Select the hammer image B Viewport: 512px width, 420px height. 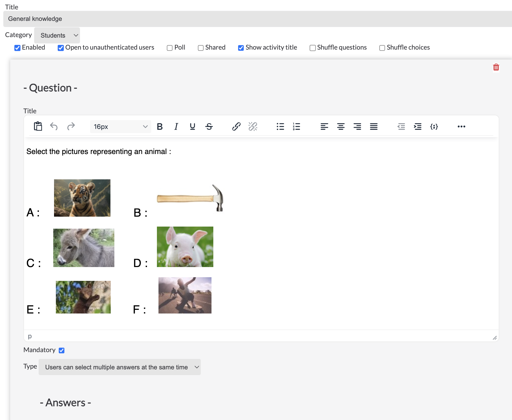click(x=190, y=198)
